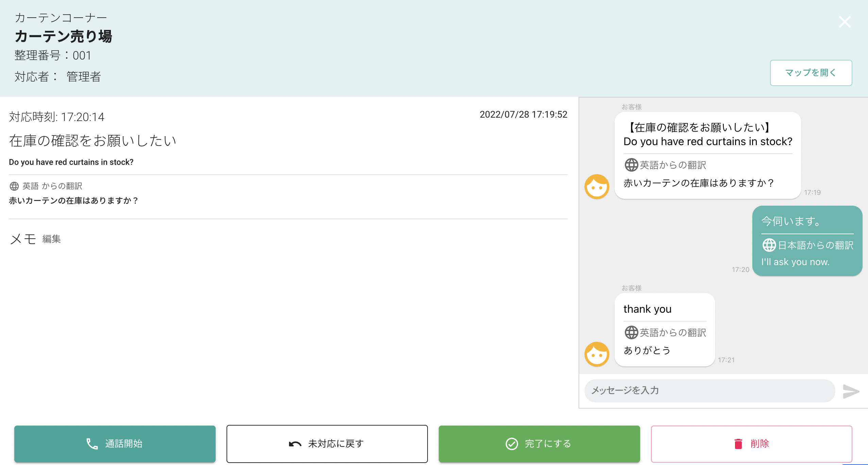Click the green staff reply bubble 今伺います
Image resolution: width=868 pixels, height=465 pixels.
pos(807,241)
